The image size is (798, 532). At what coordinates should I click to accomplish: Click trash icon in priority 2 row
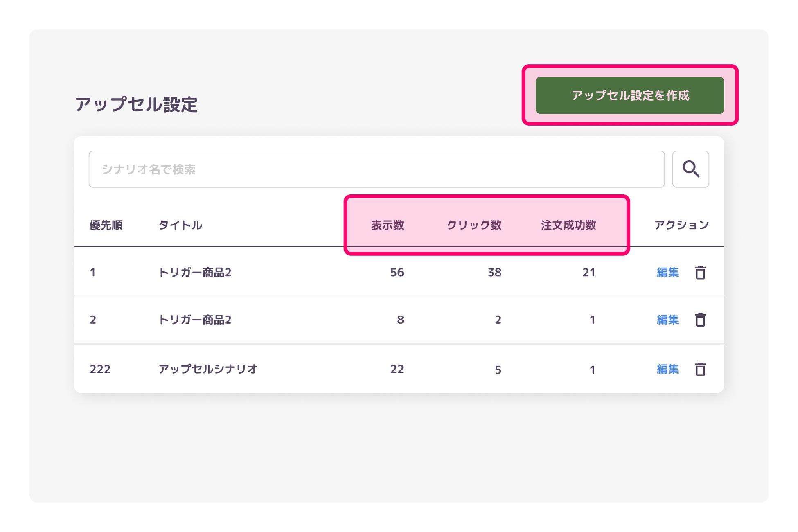pos(700,320)
